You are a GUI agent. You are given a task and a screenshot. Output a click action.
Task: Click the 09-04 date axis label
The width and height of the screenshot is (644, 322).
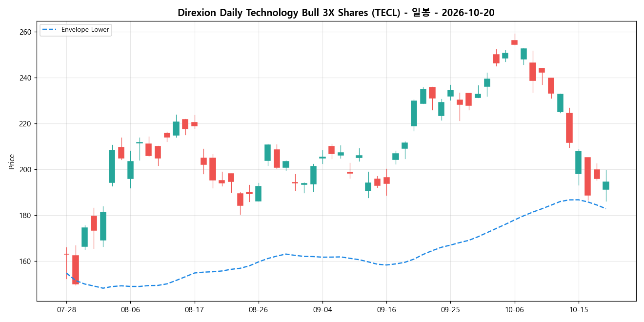(x=322, y=310)
